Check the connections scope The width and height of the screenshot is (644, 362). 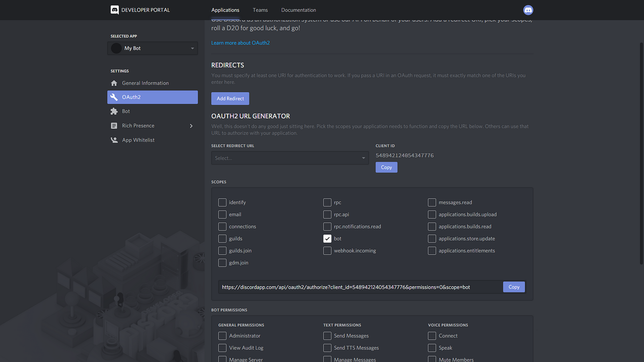[x=222, y=227]
